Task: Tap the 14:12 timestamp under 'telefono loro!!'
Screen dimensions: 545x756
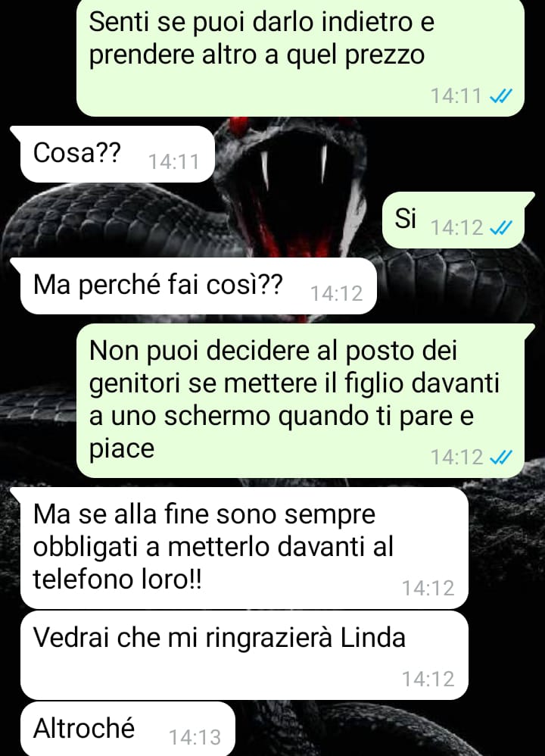Action: [x=428, y=589]
